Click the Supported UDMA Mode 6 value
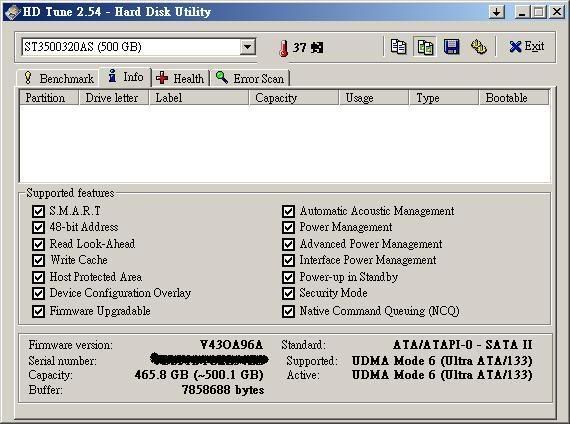The height and width of the screenshot is (424, 570). click(x=442, y=361)
